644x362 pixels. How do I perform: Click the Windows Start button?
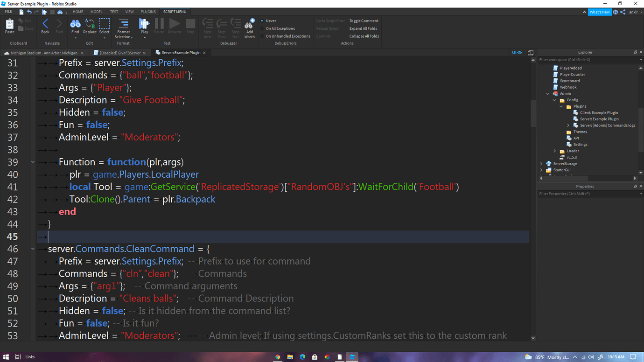point(6,357)
